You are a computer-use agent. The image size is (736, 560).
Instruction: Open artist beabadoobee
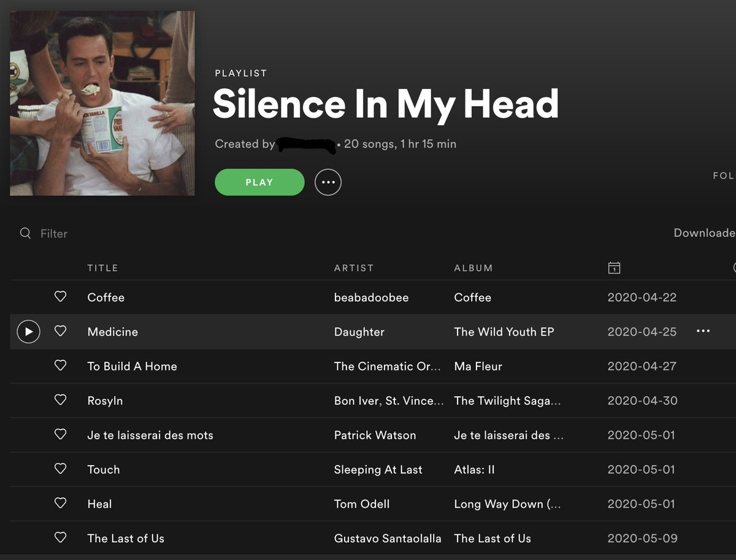[371, 297]
